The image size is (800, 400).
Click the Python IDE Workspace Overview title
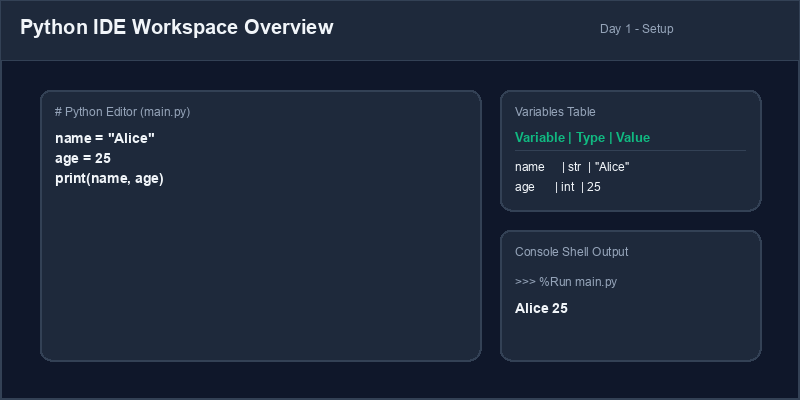[x=177, y=28]
